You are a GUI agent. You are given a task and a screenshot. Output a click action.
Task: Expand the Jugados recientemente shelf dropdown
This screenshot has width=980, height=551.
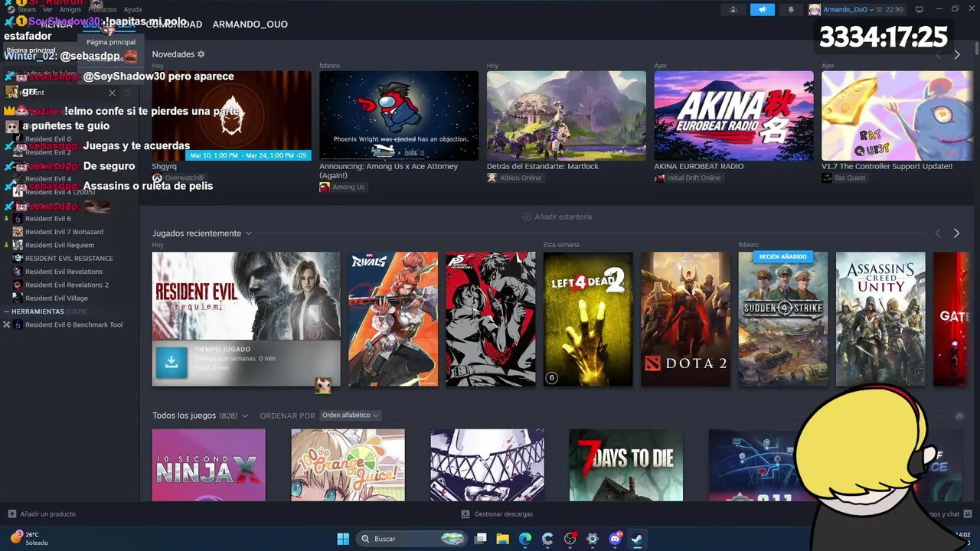point(249,233)
